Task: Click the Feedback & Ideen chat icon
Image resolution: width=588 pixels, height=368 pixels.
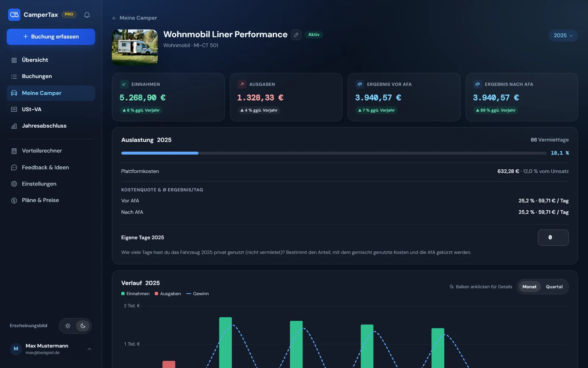Action: (14, 167)
